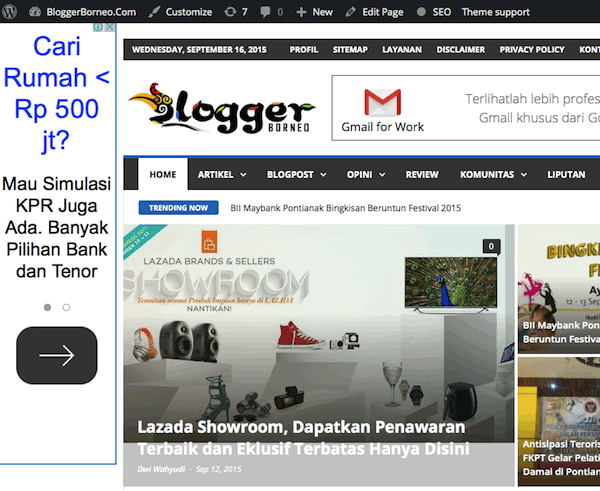This screenshot has height=491, width=600.
Task: Click the pencil icon for Edit Page
Action: [350, 12]
